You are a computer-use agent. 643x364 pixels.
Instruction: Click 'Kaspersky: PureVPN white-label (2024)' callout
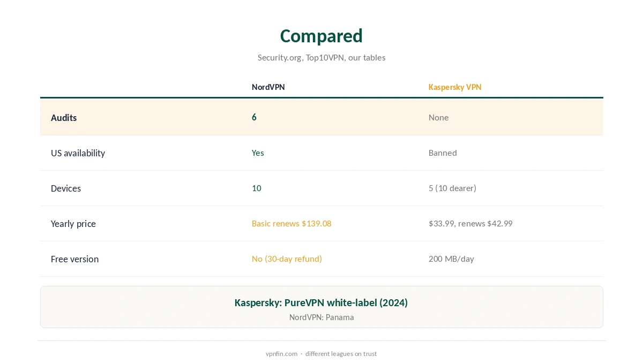pos(321,302)
